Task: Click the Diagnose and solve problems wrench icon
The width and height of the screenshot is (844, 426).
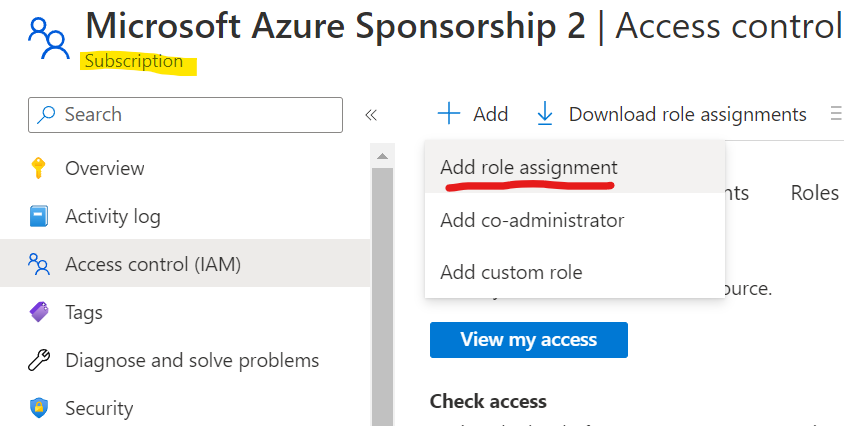Action: pyautogui.click(x=39, y=360)
